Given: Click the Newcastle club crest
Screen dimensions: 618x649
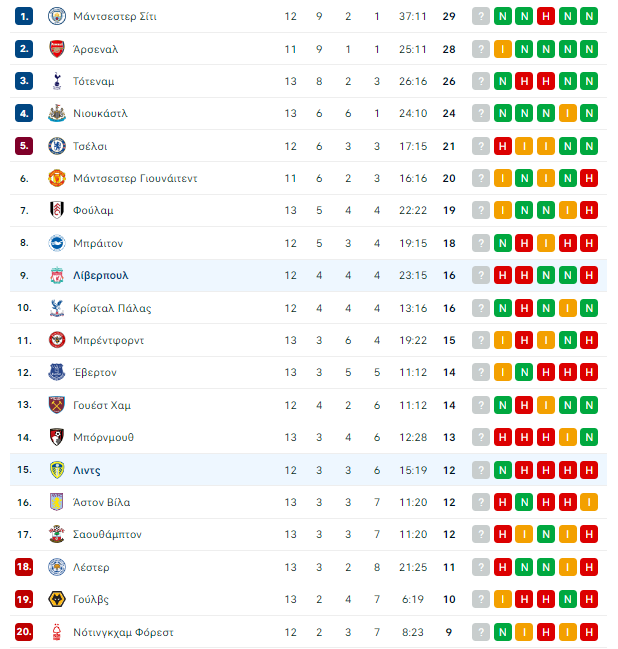Looking at the screenshot, I should point(57,113).
